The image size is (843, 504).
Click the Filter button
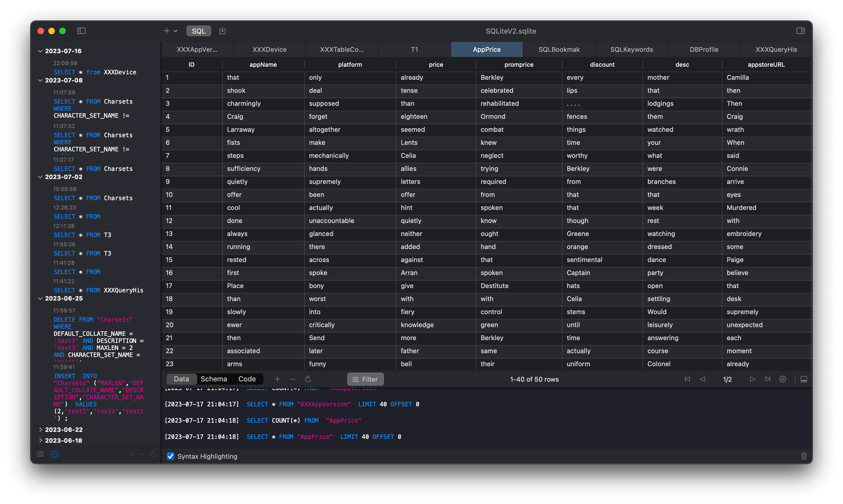click(365, 379)
